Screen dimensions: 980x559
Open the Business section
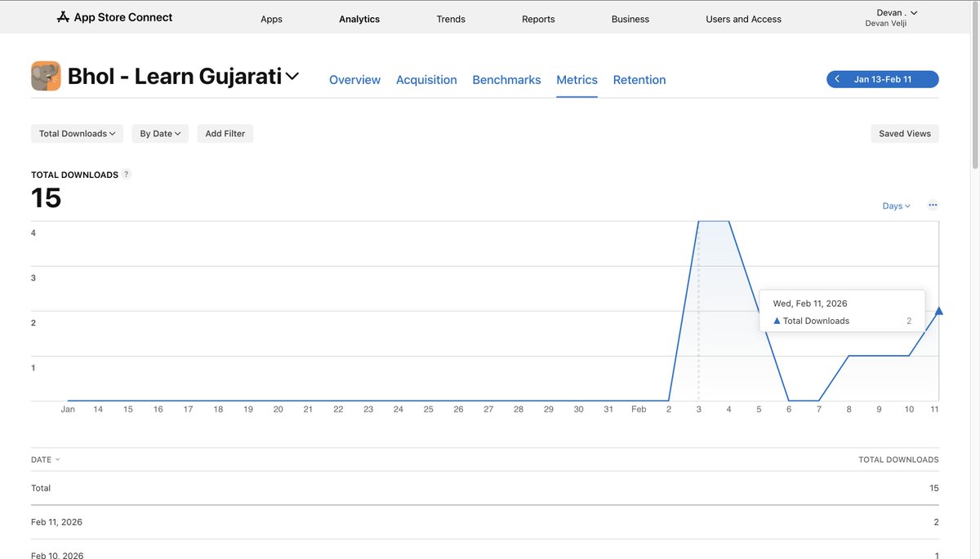(x=630, y=19)
